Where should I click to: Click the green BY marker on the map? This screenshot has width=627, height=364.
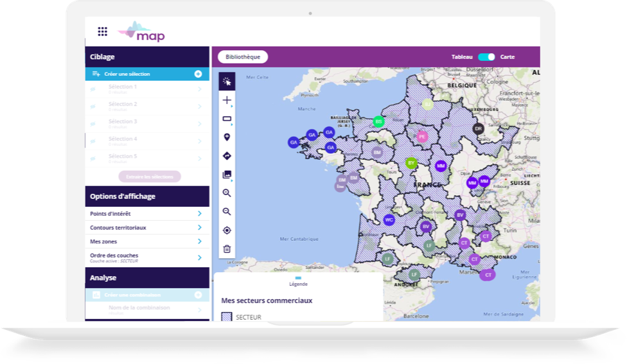click(x=411, y=163)
